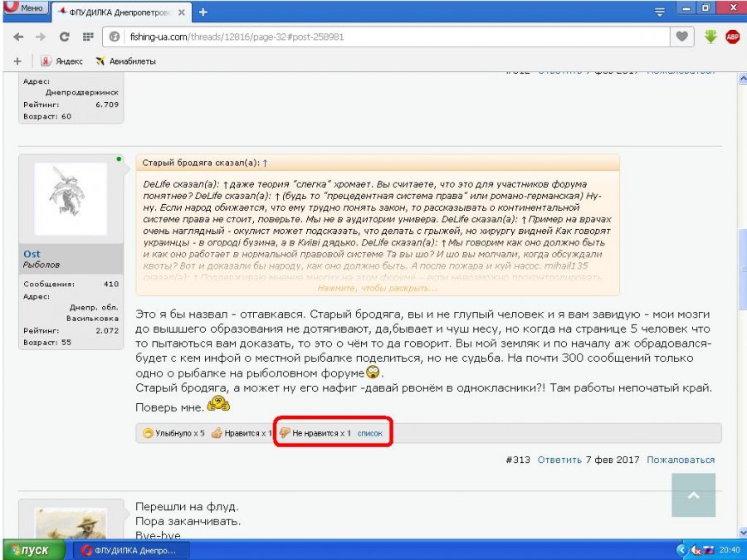
Task: Add a bookmark with the plus icon
Action: 17,61
